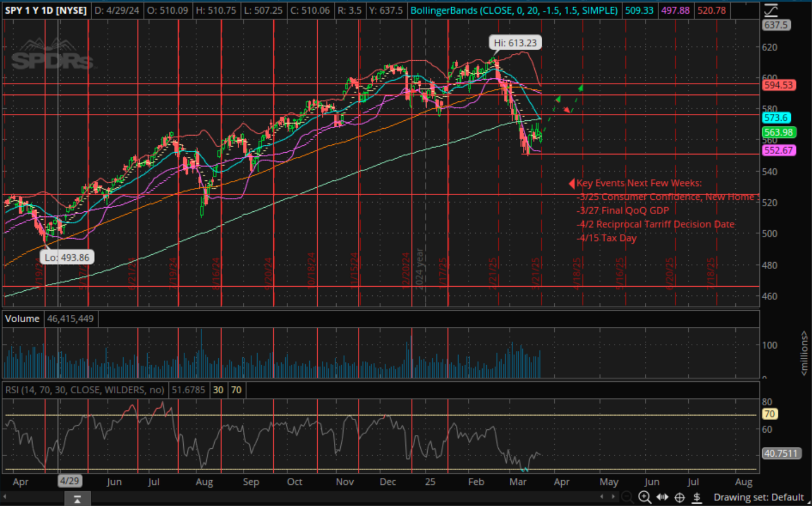Click the Lo: 493.86 price bubble
The width and height of the screenshot is (812, 506).
67,257
